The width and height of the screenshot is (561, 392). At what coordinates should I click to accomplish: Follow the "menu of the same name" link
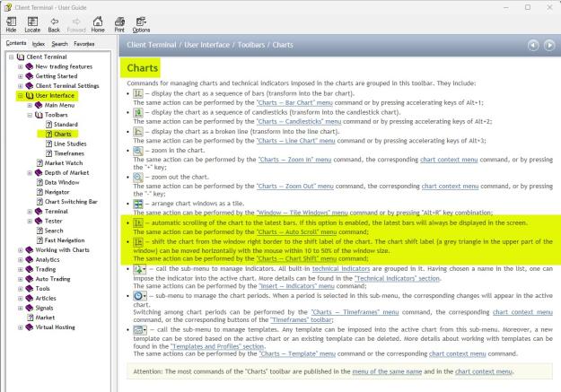point(387,371)
